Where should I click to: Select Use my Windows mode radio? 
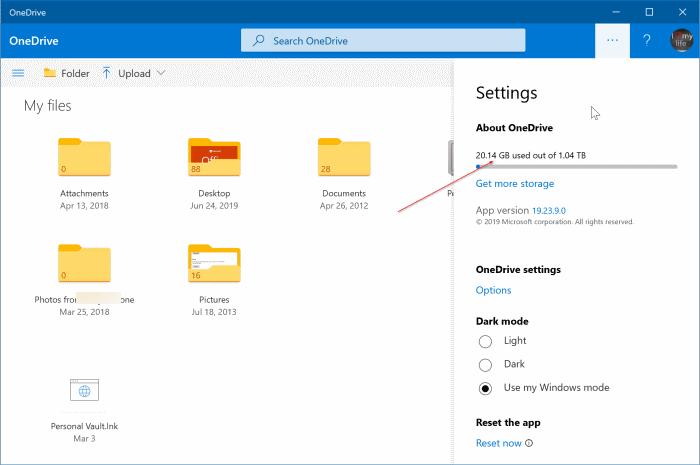pyautogui.click(x=485, y=388)
